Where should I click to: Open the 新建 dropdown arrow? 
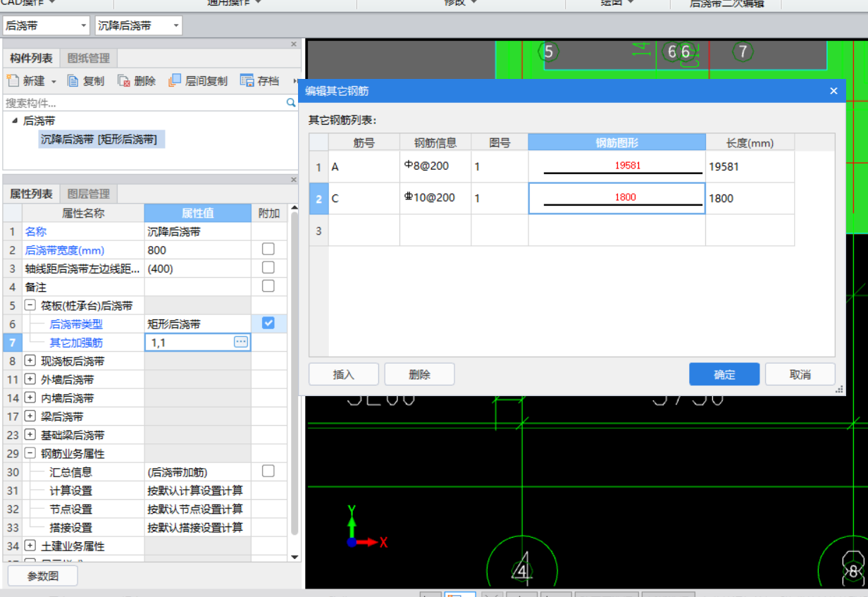pos(54,82)
